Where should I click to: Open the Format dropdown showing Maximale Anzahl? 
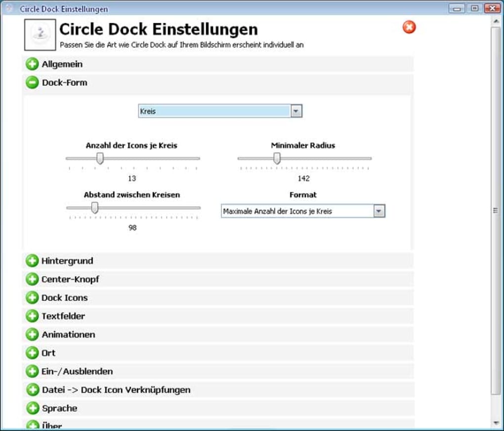379,211
